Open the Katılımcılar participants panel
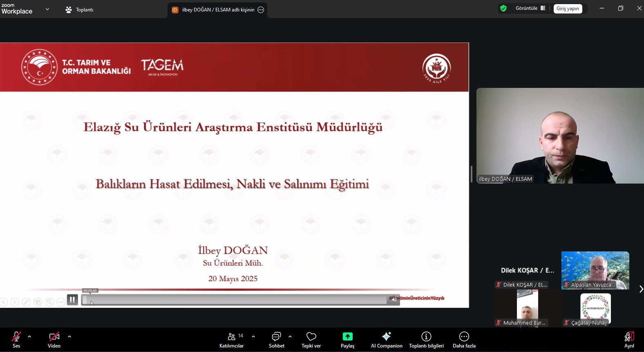The width and height of the screenshot is (644, 352). 231,340
